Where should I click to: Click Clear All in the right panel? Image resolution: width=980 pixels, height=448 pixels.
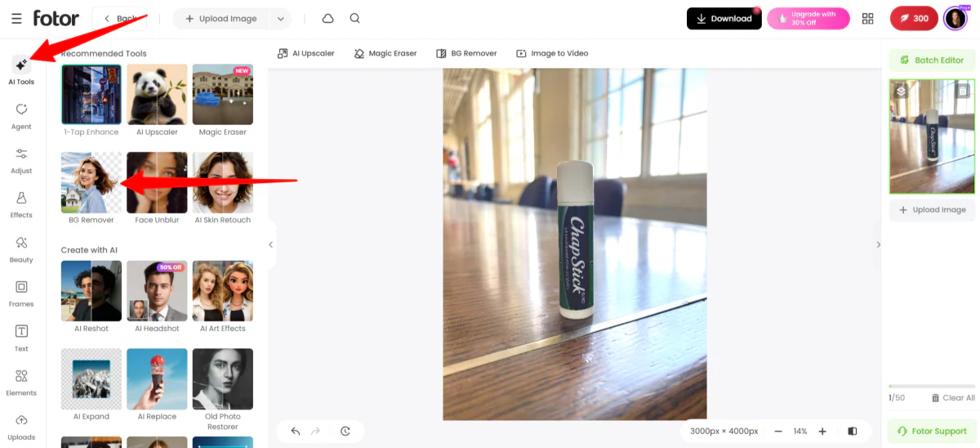pos(952,398)
